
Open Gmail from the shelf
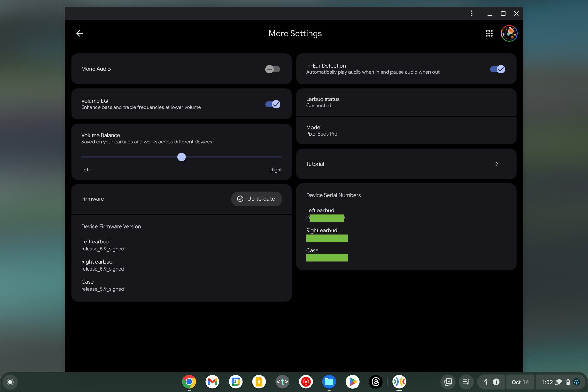tap(212, 382)
